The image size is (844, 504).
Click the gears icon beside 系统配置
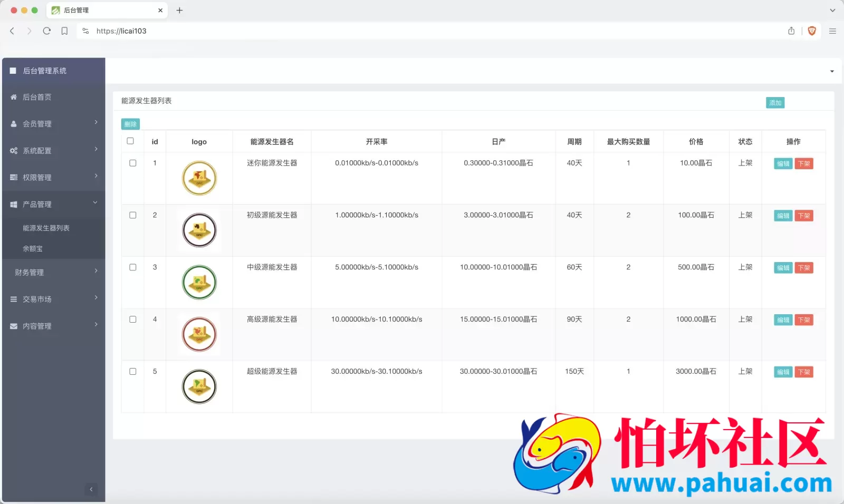tap(14, 151)
